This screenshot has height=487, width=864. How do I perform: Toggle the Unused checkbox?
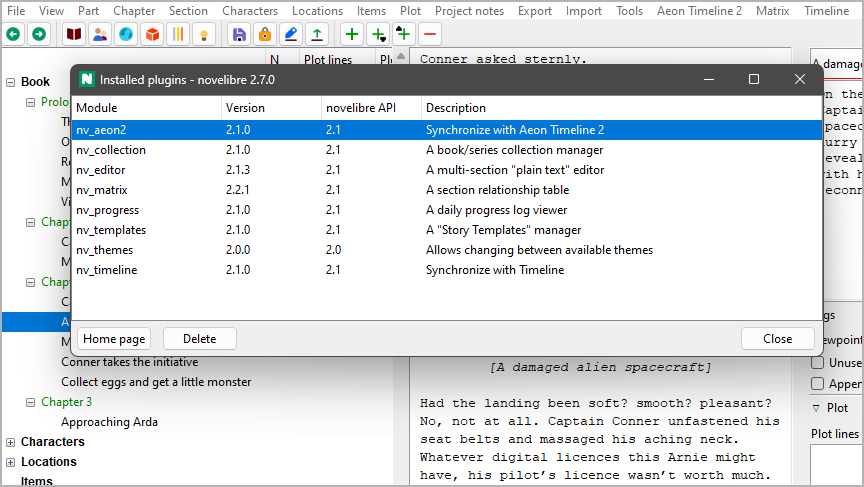coord(818,363)
